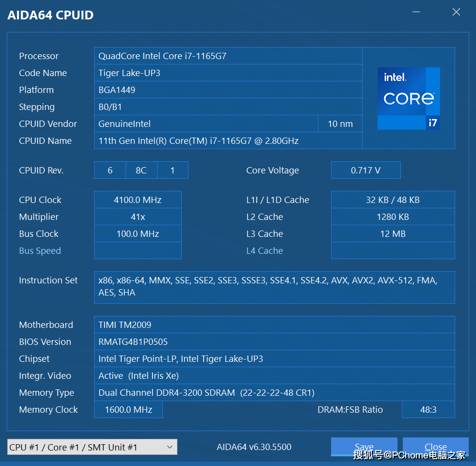Click the Dual Channel DDR4-3200 memory type value
The height and width of the screenshot is (466, 476).
click(x=274, y=392)
